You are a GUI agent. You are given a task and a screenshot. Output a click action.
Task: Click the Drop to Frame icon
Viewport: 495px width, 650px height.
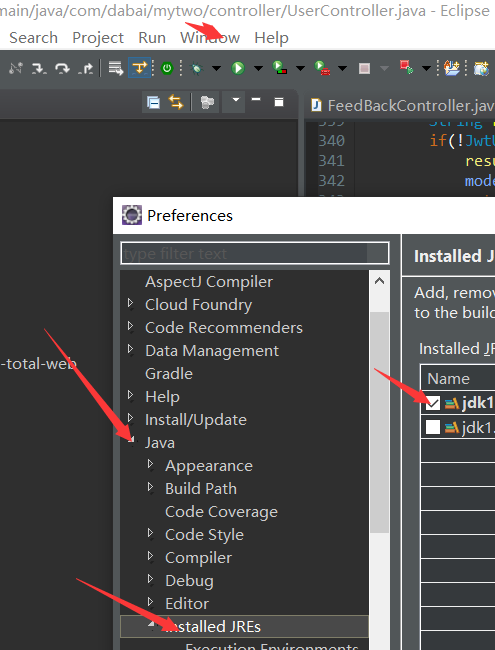point(116,68)
